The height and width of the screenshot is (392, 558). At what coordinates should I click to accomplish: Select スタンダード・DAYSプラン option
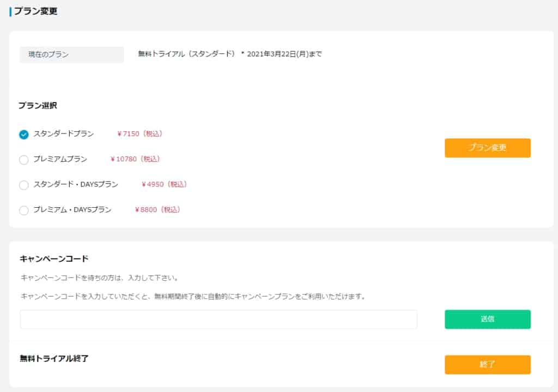click(23, 185)
